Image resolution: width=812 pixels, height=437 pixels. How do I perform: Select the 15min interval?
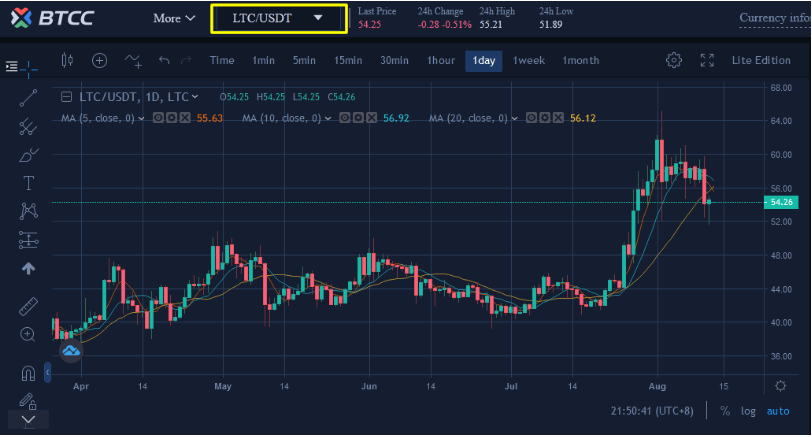(x=348, y=61)
